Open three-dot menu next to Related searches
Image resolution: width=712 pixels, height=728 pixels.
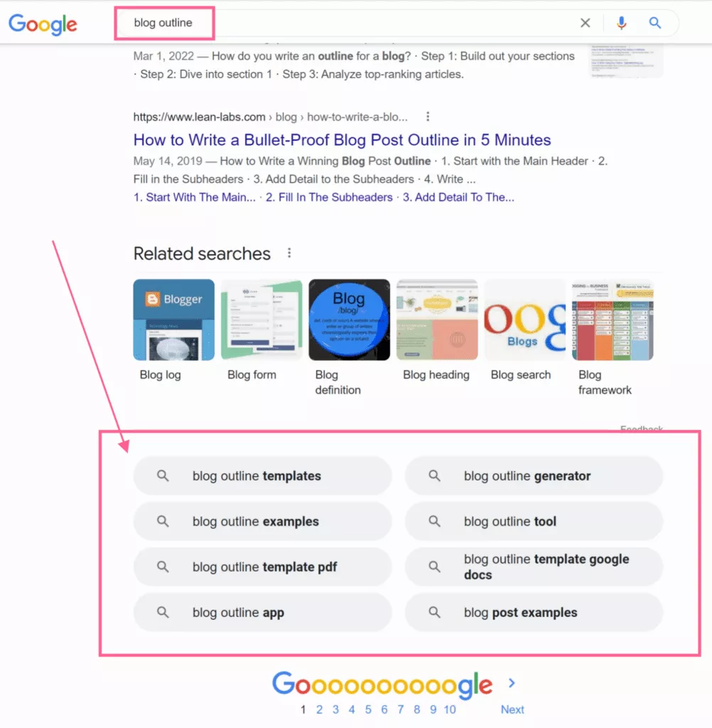(289, 253)
